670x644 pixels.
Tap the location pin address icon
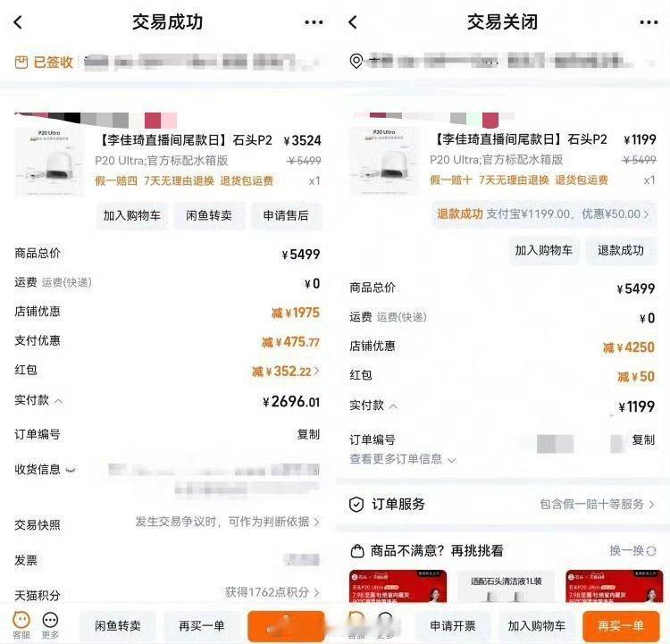click(x=356, y=61)
